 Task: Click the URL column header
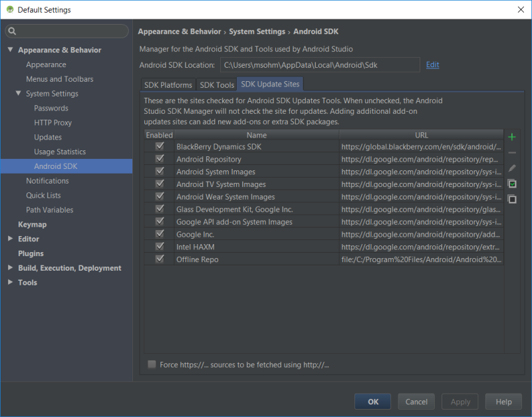click(422, 135)
